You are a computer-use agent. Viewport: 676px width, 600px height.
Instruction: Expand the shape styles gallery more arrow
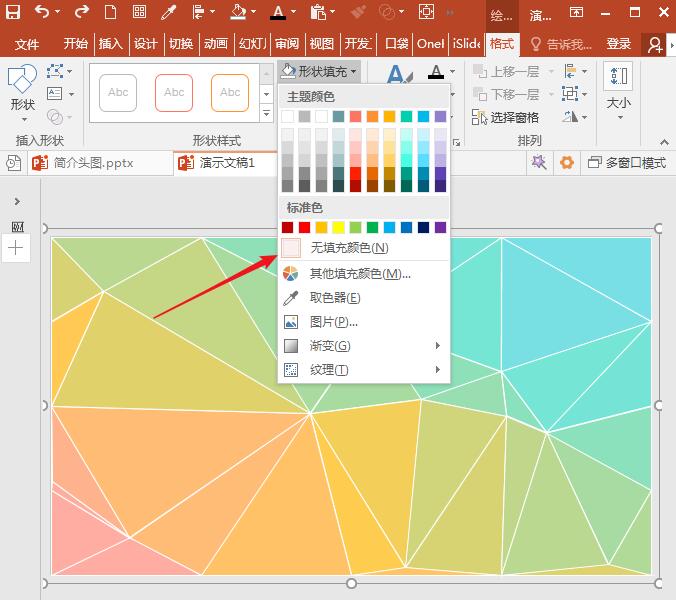pos(266,115)
